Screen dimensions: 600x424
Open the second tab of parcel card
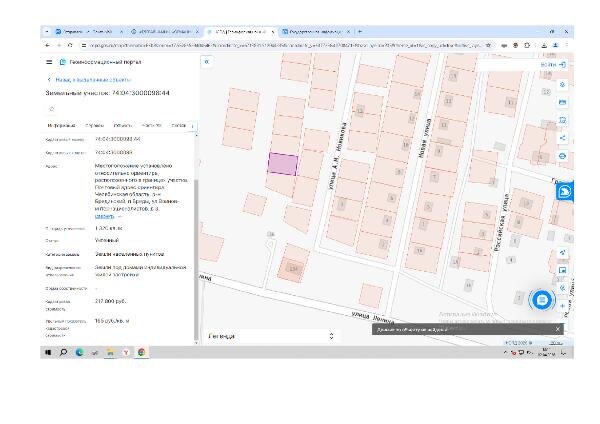[x=95, y=126]
